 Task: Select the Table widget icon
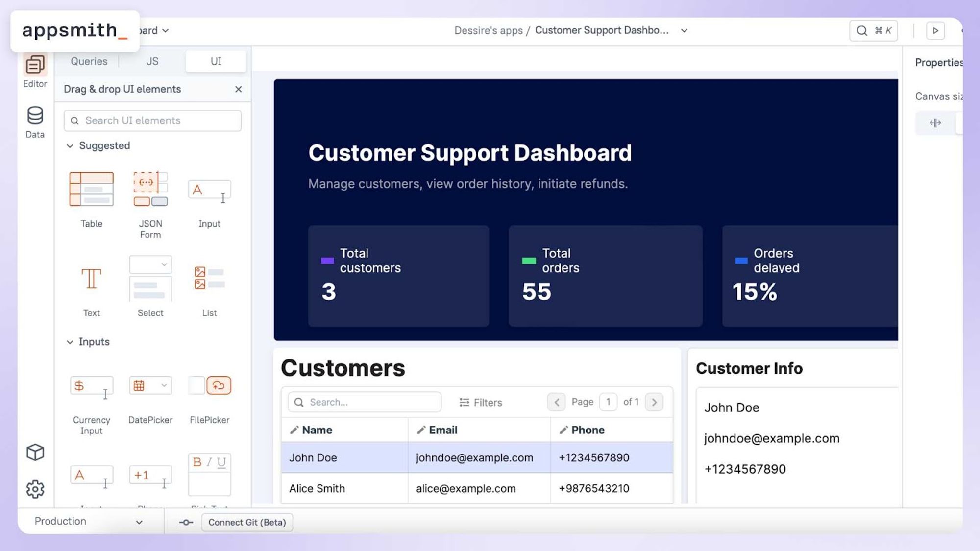[91, 190]
